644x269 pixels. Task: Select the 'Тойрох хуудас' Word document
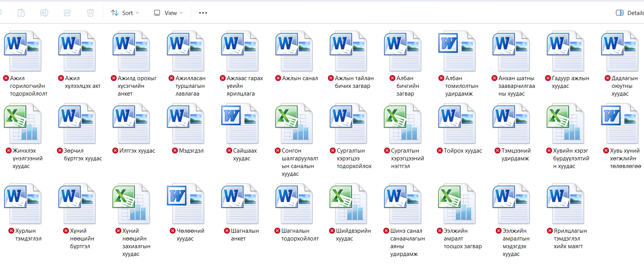(457, 124)
